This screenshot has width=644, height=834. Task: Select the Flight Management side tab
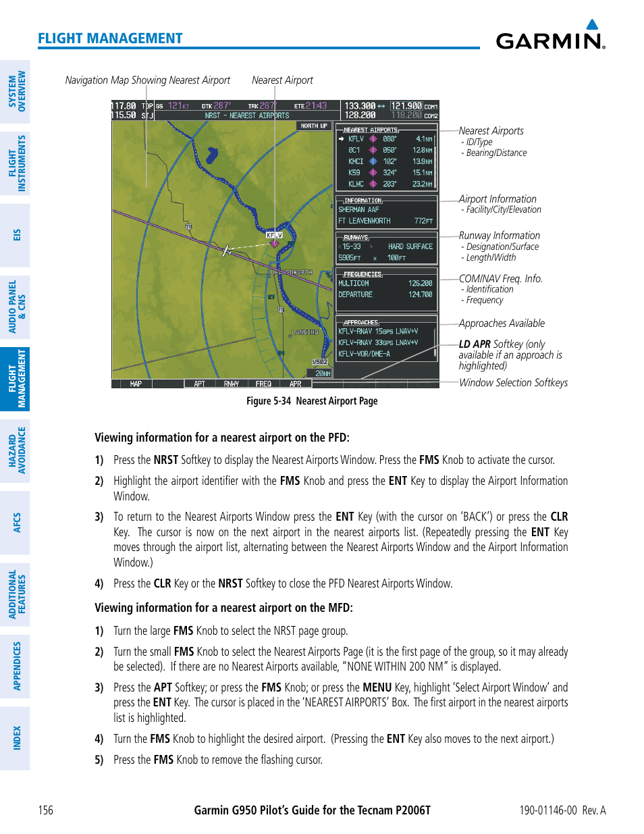coord(16,379)
